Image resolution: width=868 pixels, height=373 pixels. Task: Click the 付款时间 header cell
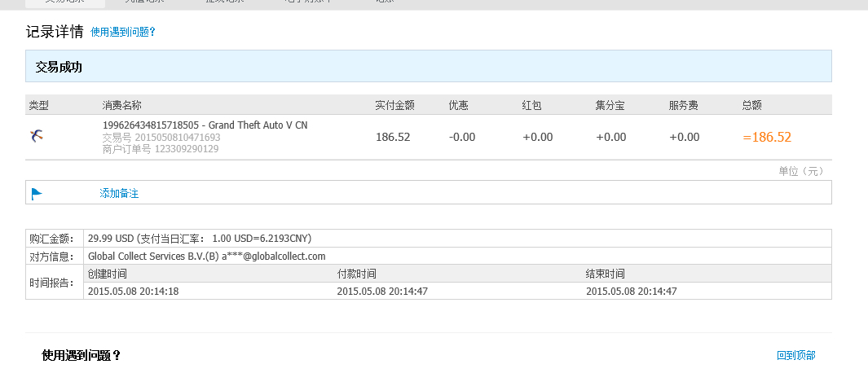(x=356, y=274)
